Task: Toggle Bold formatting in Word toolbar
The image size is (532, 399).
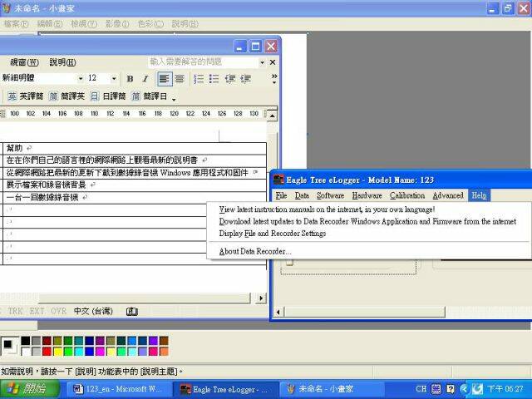Action: tap(130, 79)
